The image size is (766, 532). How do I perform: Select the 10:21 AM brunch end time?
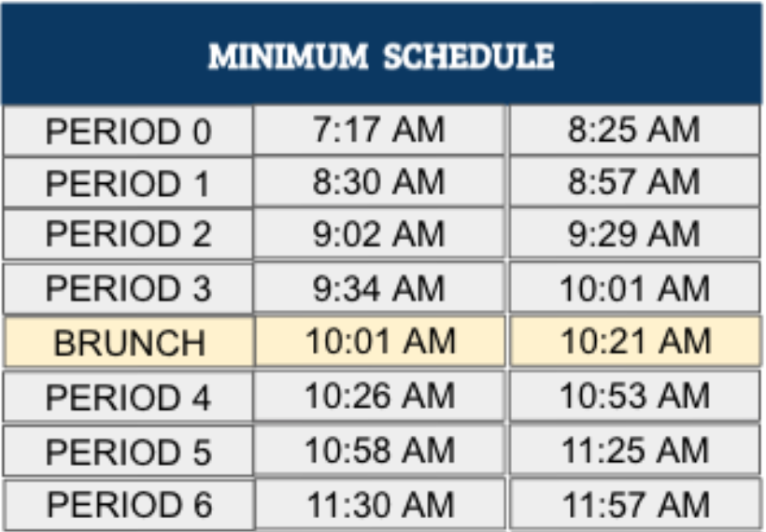coord(635,341)
